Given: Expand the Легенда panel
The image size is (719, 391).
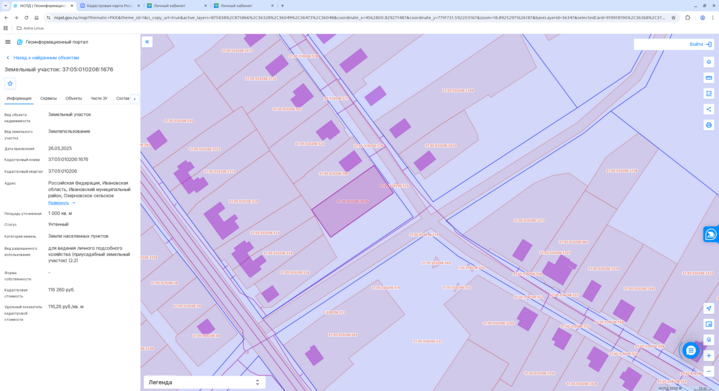Looking at the screenshot, I should (205, 382).
